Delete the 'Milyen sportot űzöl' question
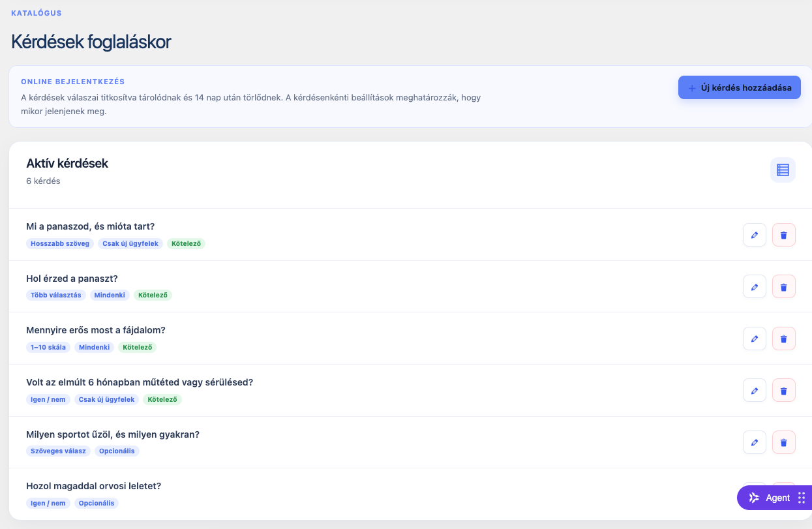 pos(784,442)
